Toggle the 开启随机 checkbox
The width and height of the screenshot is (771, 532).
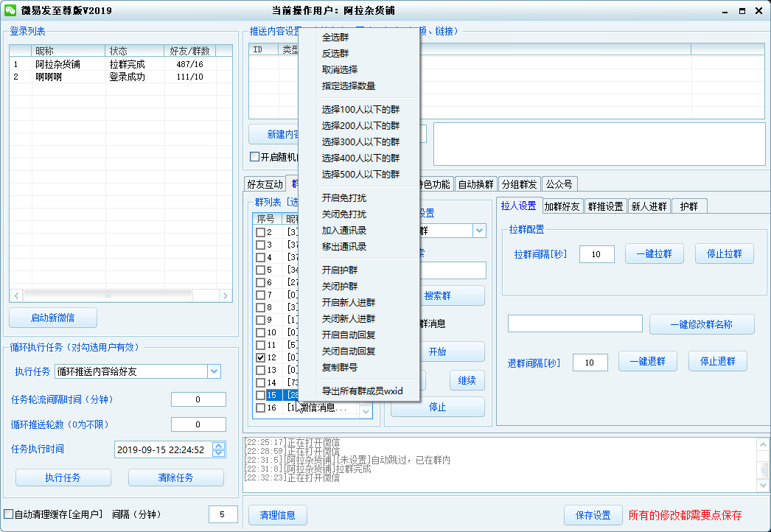coord(255,157)
